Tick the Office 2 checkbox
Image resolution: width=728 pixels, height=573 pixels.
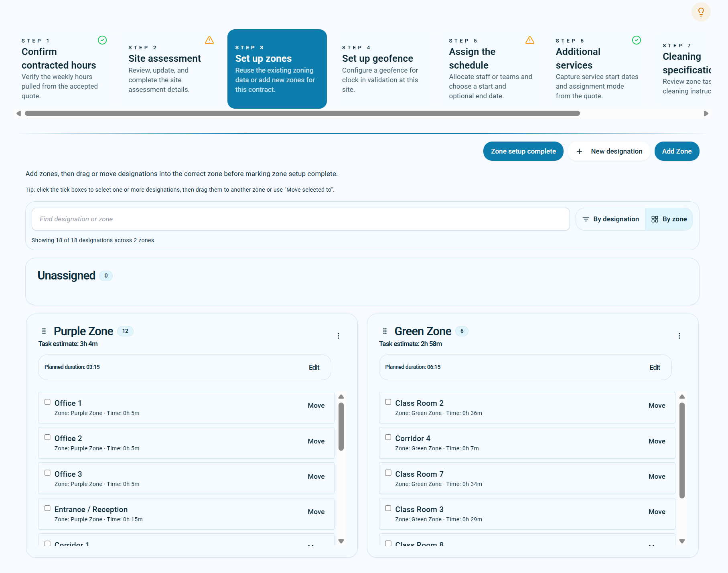pos(47,437)
